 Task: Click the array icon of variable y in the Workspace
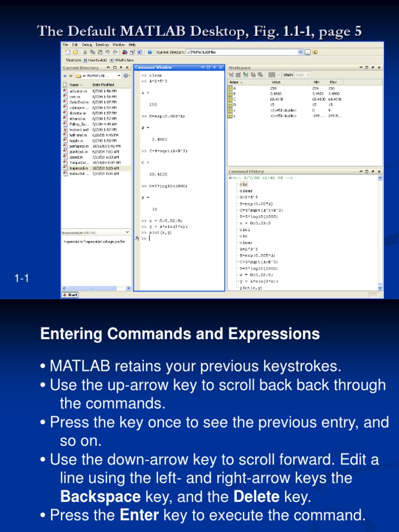point(230,116)
